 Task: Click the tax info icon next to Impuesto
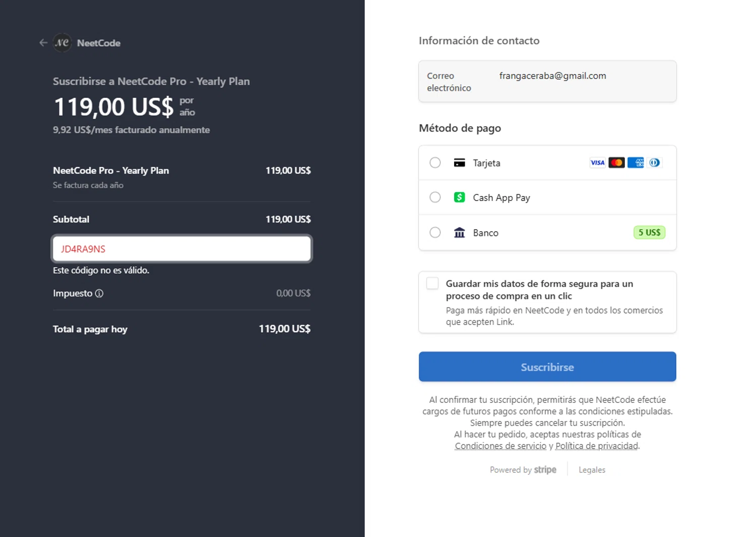click(x=99, y=293)
